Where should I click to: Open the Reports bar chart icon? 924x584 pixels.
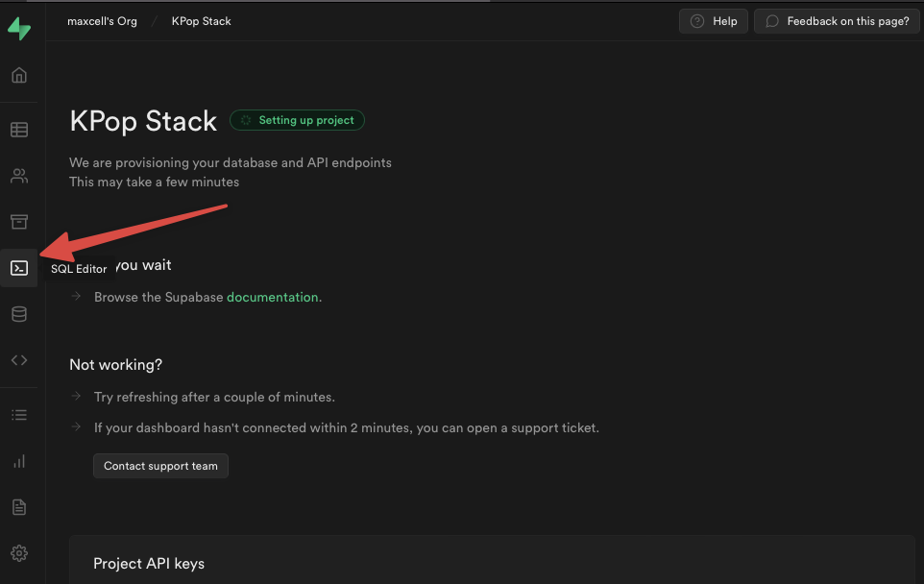19,461
